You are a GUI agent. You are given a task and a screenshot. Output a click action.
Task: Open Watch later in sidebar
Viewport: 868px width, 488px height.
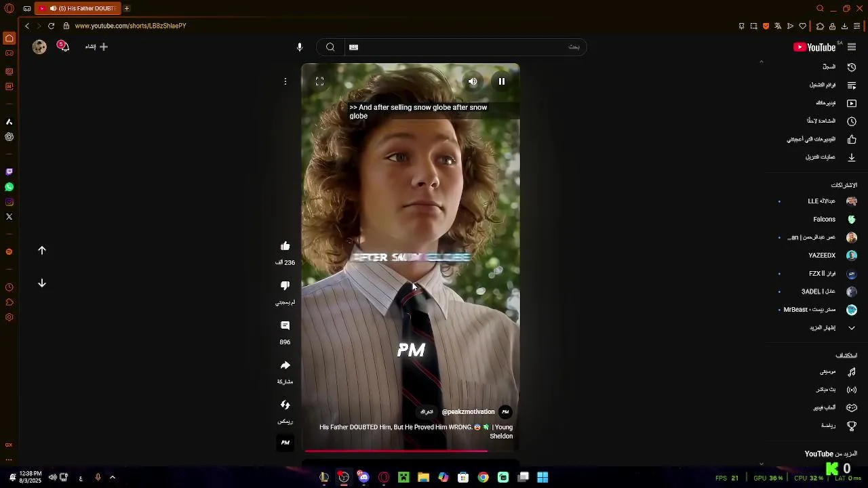(831, 121)
